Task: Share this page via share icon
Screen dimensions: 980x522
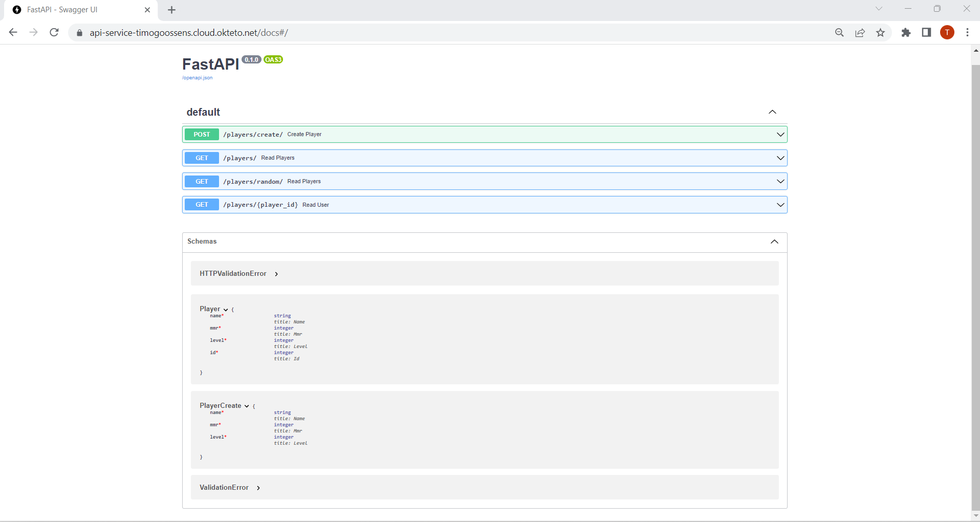Action: [x=860, y=33]
